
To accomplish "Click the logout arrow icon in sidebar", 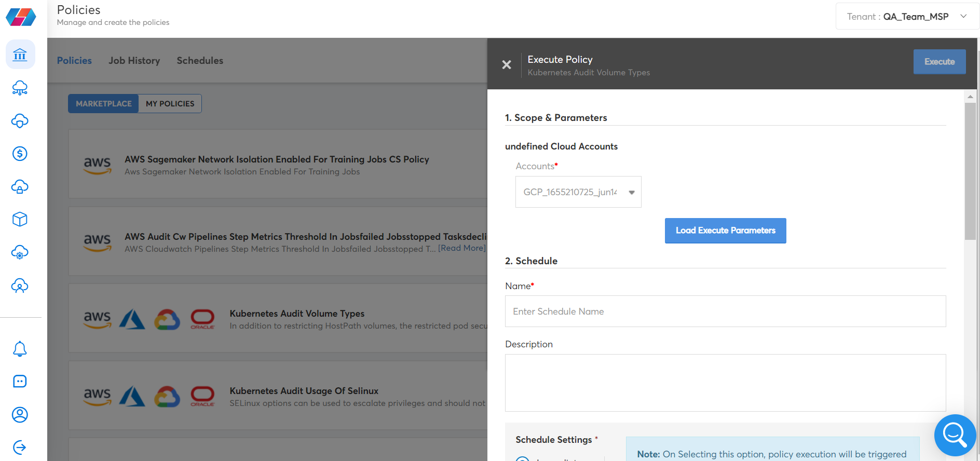I will [20, 447].
